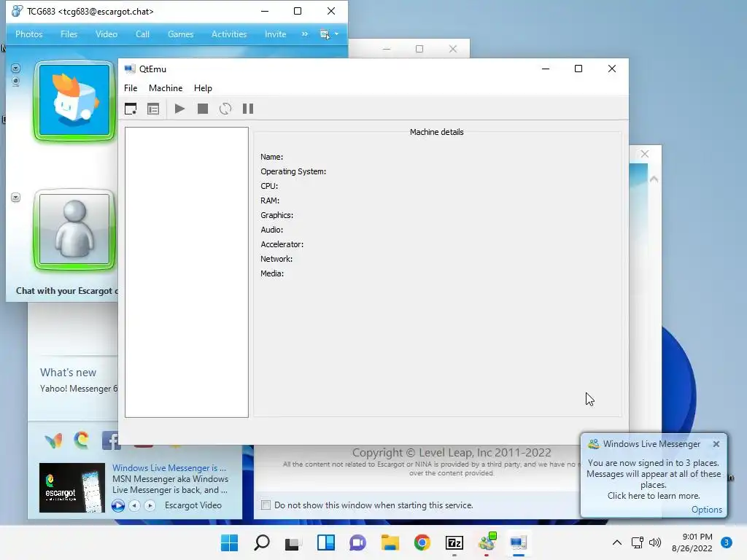The width and height of the screenshot is (747, 560).
Task: Click the webcam icon beside contact's picture
Action: 16,82
